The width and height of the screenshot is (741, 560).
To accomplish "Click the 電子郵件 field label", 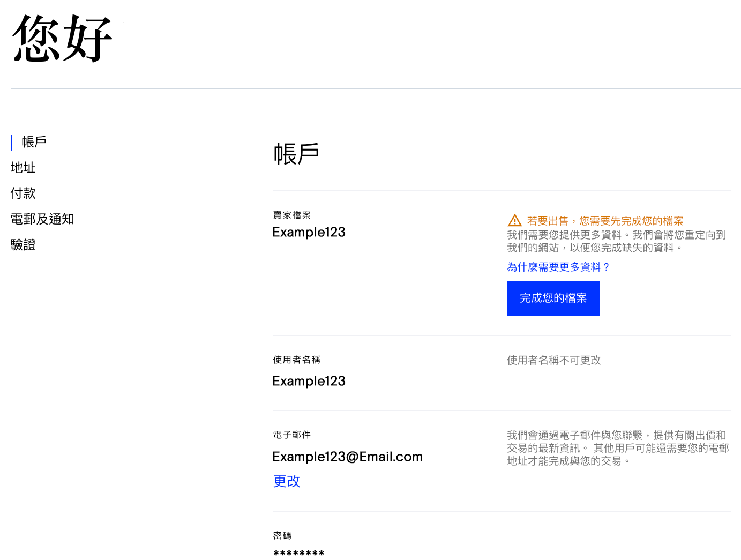I will 291,435.
